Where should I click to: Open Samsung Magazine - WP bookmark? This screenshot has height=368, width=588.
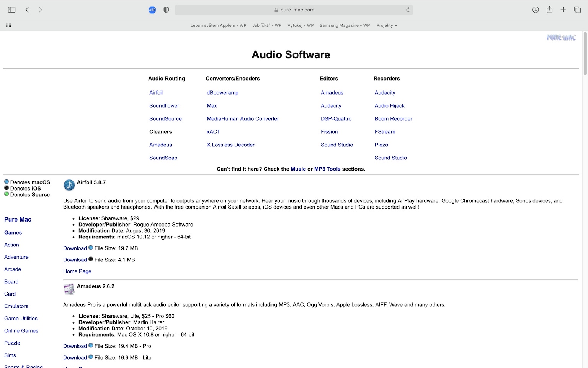(x=345, y=25)
